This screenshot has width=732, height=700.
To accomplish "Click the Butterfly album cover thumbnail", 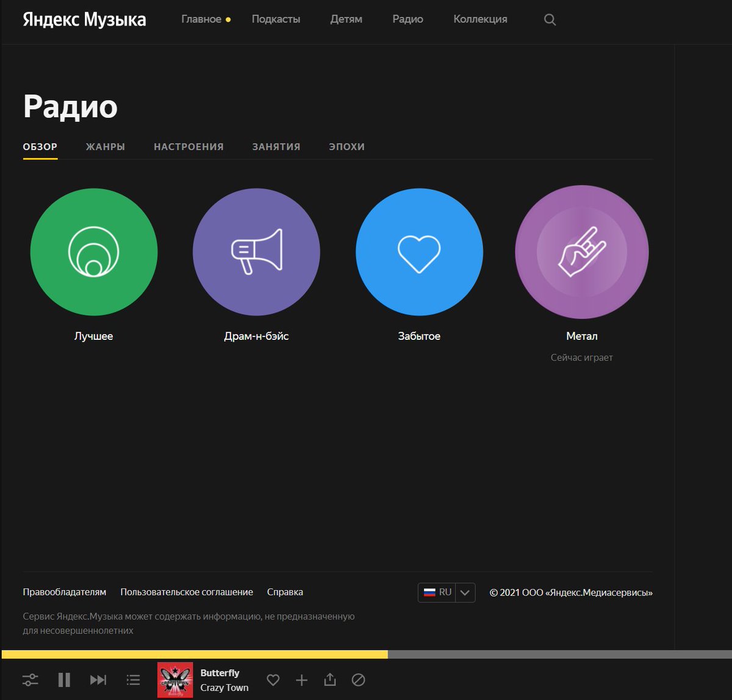I will (175, 680).
